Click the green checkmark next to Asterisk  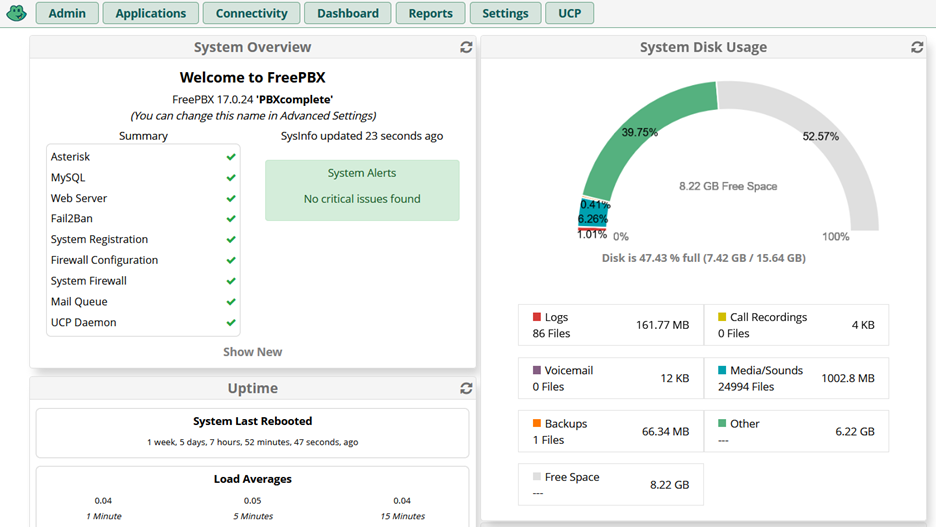pyautogui.click(x=231, y=157)
